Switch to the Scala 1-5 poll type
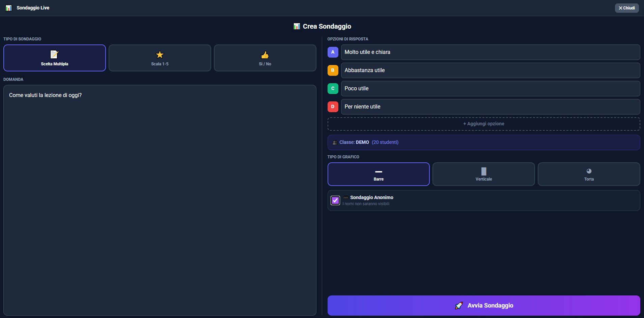 (x=160, y=58)
